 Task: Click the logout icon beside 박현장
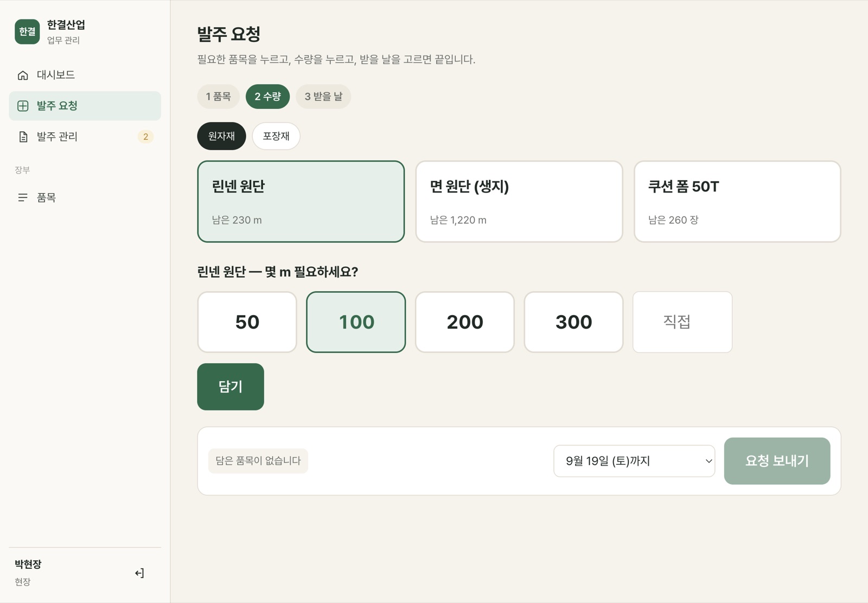139,573
